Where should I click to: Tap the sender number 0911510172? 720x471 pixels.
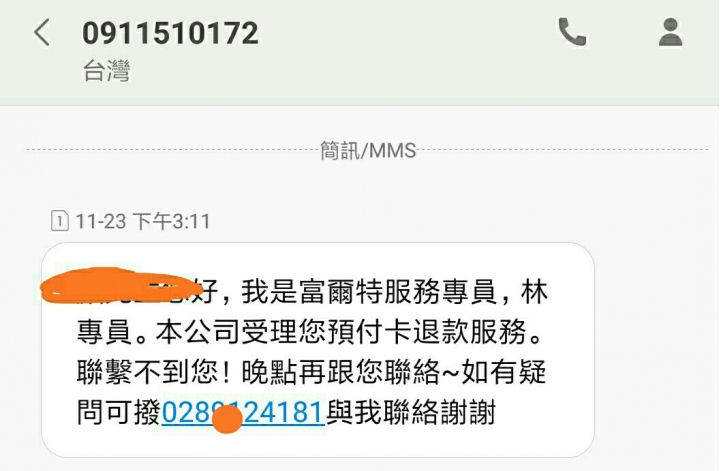[170, 33]
